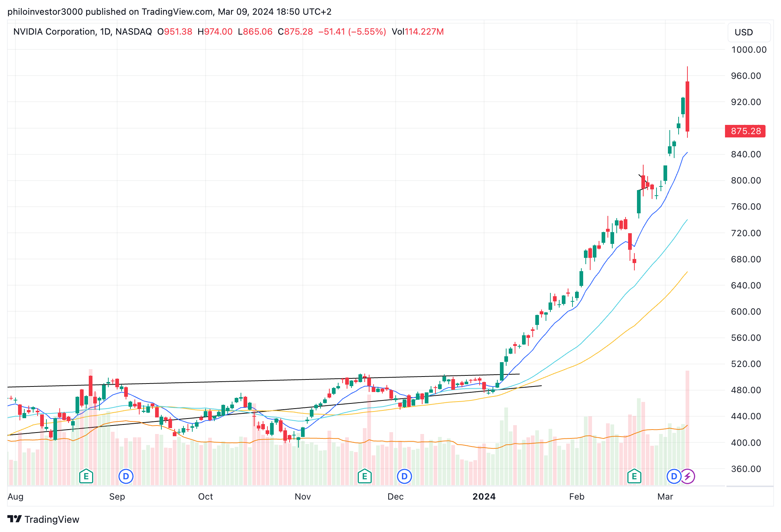Click the 1000.00 level on price scale
Image resolution: width=781 pixels, height=532 pixels.
(x=749, y=50)
